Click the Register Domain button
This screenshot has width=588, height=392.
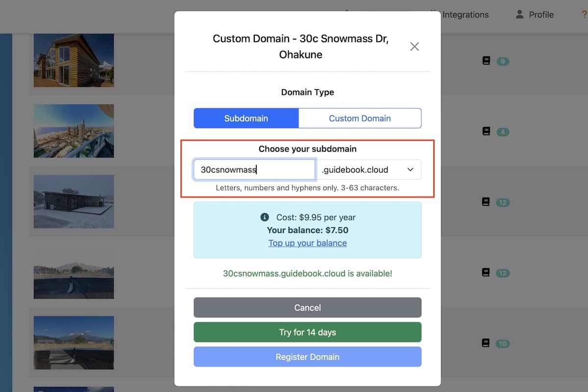pyautogui.click(x=308, y=357)
